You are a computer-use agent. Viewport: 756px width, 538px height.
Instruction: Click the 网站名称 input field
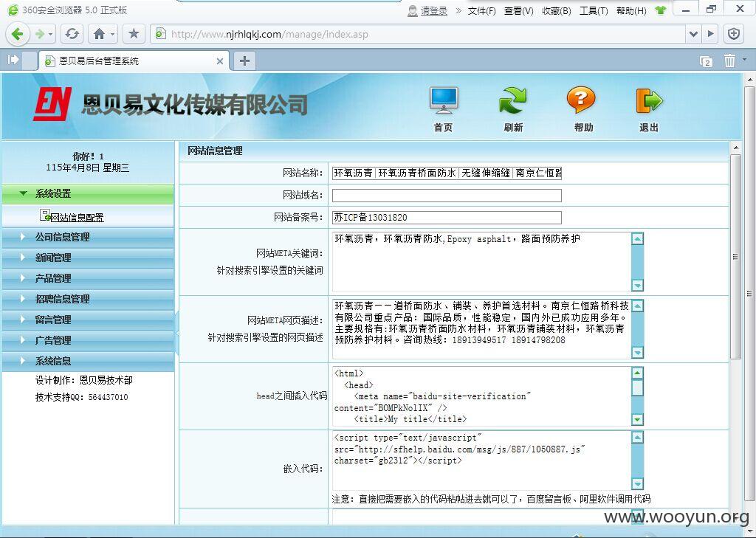[x=447, y=173]
